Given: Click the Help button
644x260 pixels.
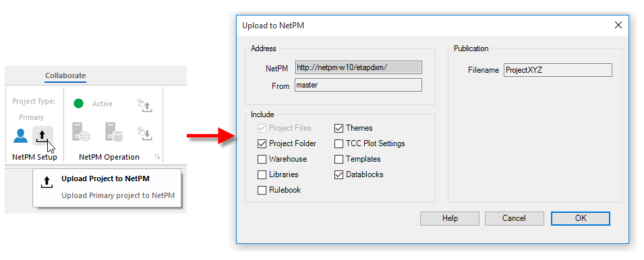Looking at the screenshot, I should (450, 219).
